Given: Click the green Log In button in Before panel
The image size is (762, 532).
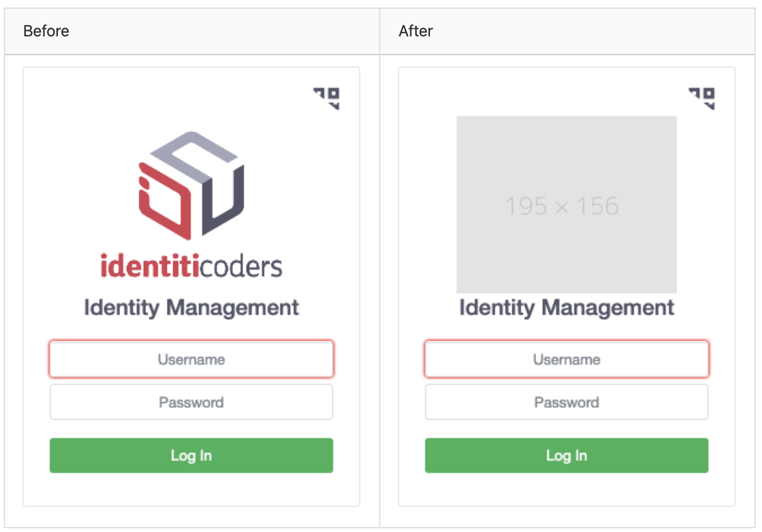Looking at the screenshot, I should (x=191, y=455).
